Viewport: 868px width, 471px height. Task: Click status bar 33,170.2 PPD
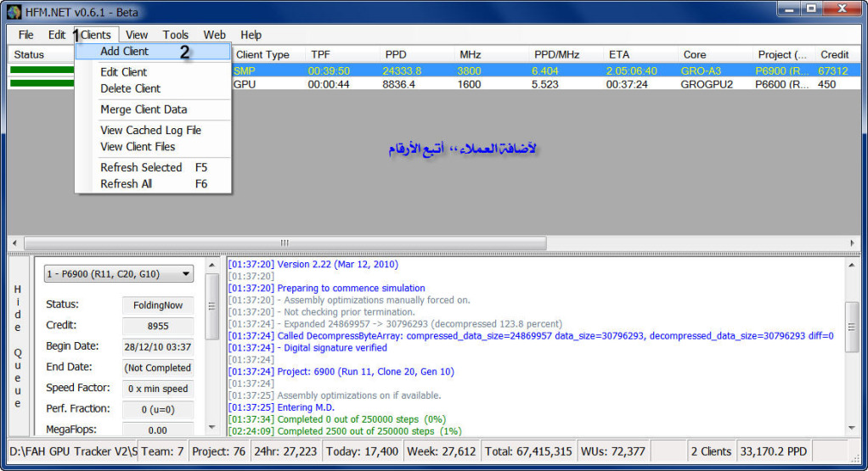(773, 451)
